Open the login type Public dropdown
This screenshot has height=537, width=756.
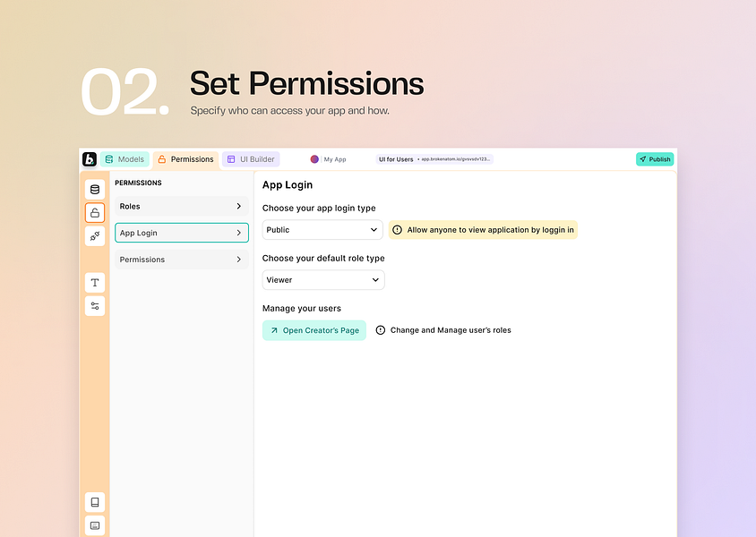tap(322, 230)
